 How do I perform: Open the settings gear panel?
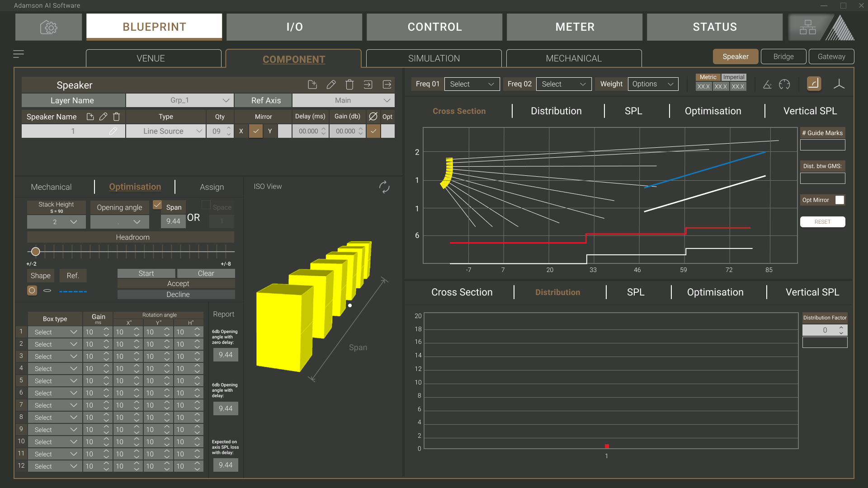[x=48, y=27]
